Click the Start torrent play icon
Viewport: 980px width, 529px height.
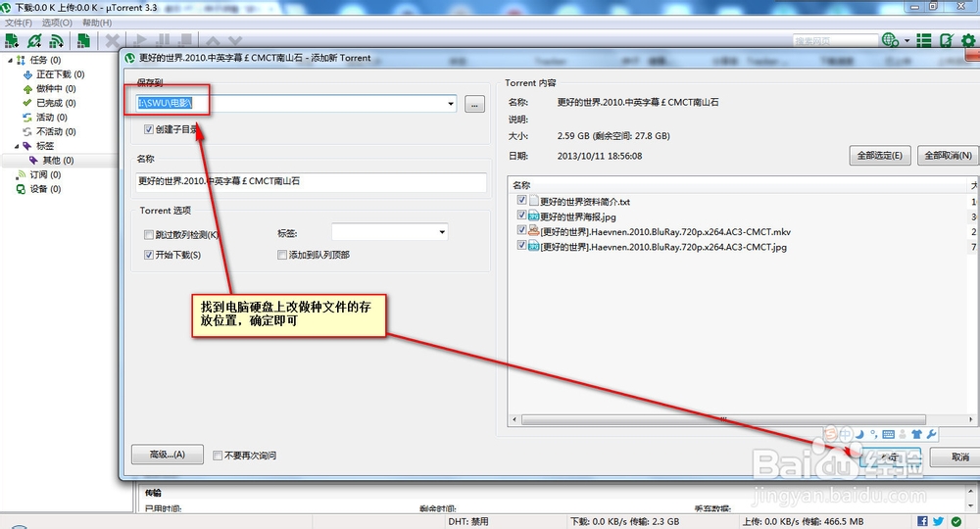[x=141, y=41]
